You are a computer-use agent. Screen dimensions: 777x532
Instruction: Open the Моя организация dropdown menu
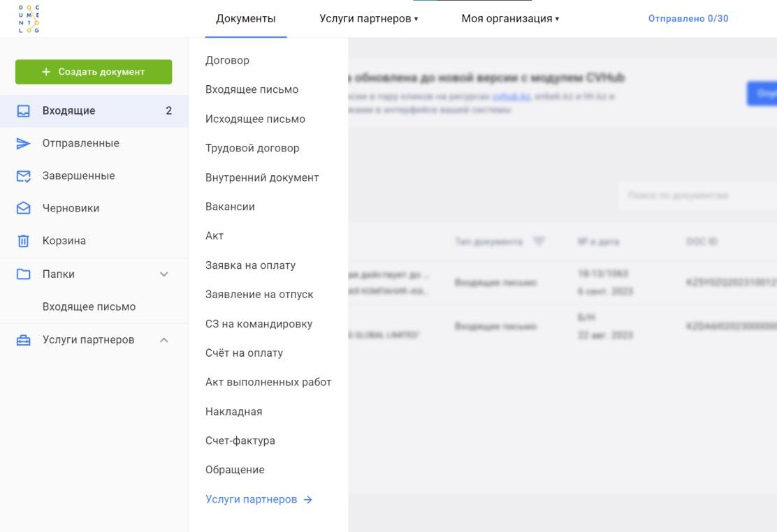(x=510, y=19)
